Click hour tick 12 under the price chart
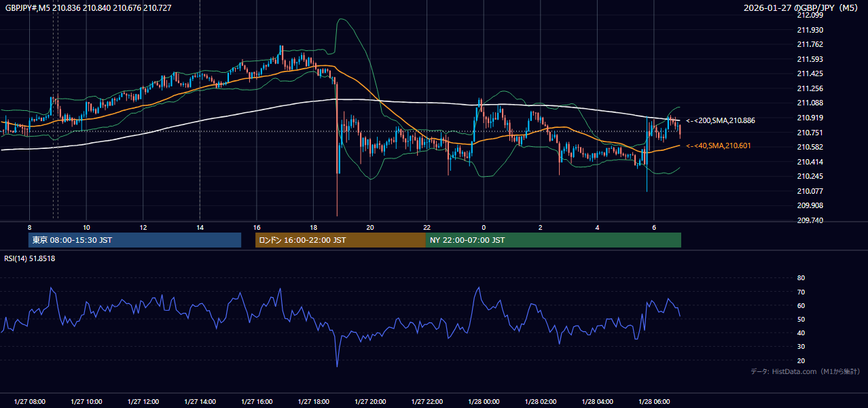 click(x=143, y=227)
